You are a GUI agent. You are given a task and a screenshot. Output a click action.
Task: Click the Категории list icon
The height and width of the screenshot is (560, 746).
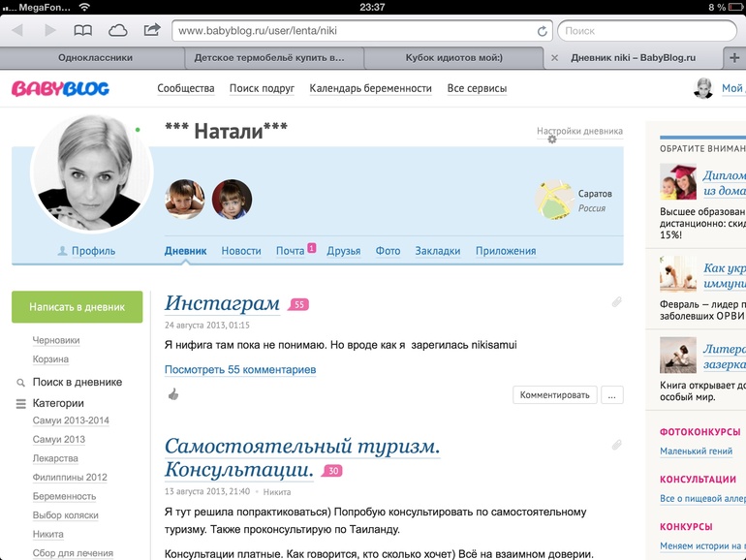tap(21, 404)
